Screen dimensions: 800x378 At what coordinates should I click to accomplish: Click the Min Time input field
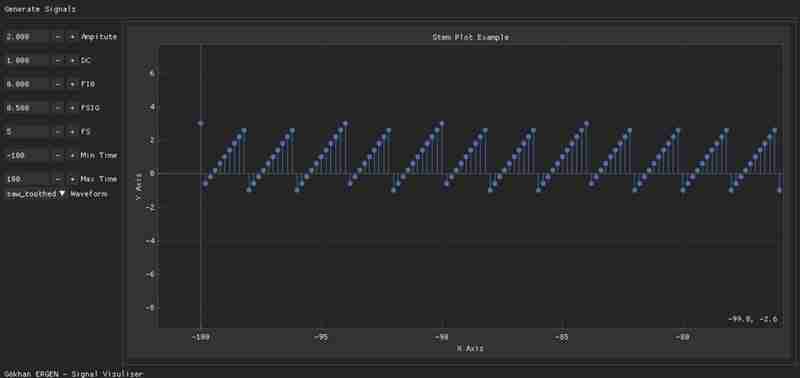[27, 155]
